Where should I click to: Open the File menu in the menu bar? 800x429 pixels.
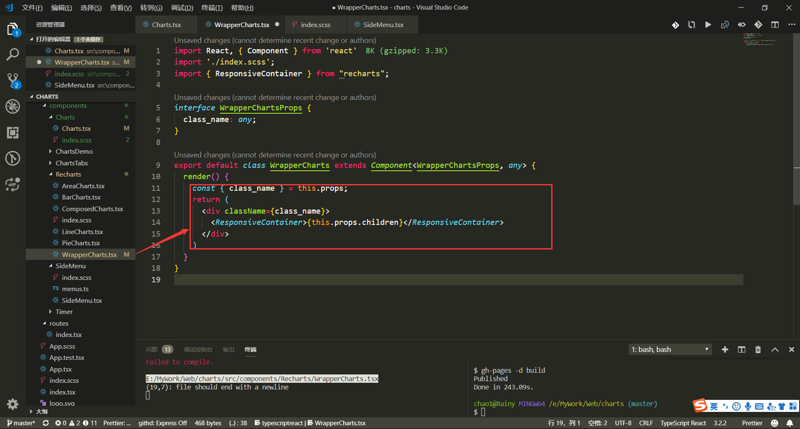coord(32,8)
